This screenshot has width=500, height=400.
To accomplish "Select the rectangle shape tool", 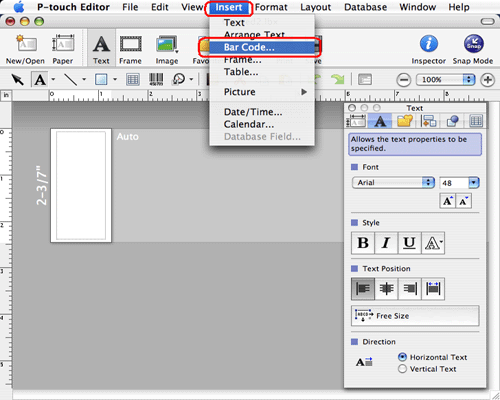I will click(101, 79).
